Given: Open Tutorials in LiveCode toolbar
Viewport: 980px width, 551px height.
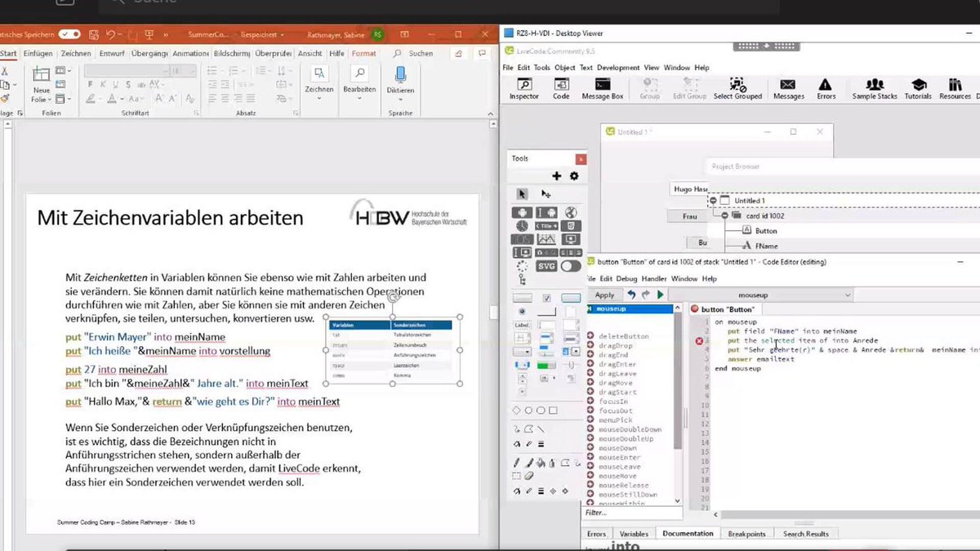Looking at the screenshot, I should [x=918, y=90].
